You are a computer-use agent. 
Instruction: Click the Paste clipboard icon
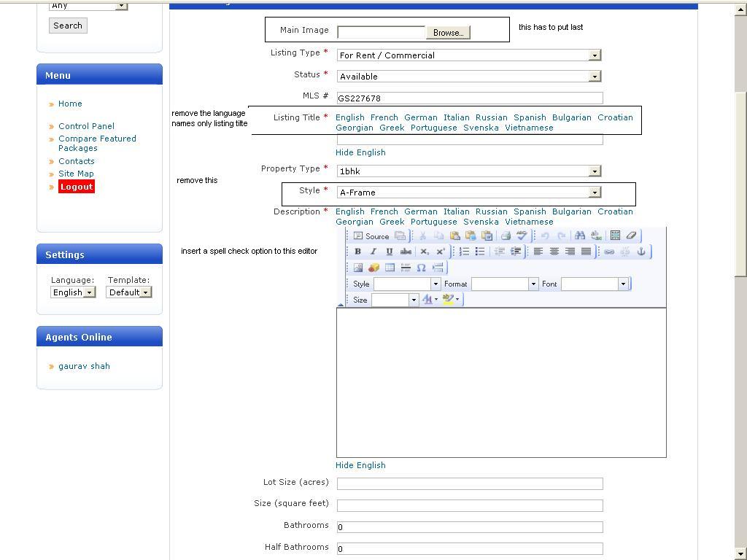coord(454,236)
